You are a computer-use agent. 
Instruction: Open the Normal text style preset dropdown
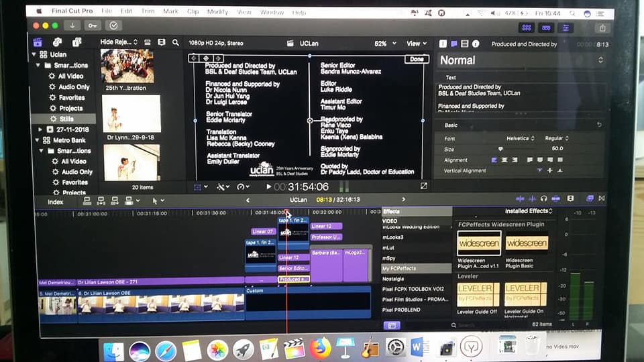point(521,60)
